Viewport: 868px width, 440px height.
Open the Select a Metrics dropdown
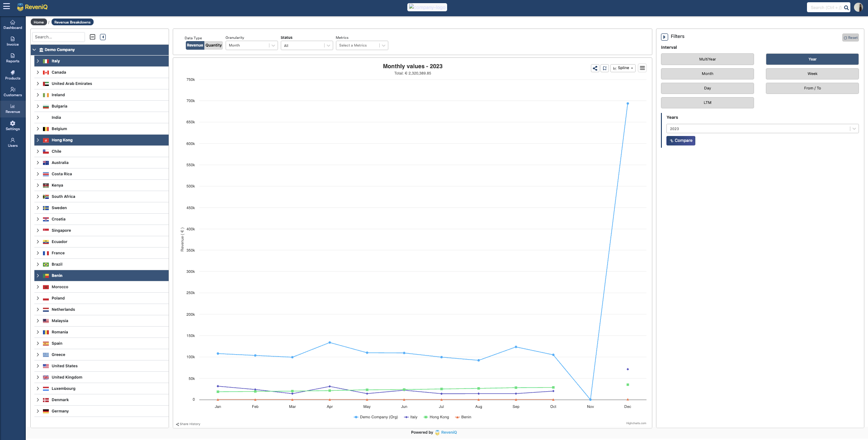362,45
